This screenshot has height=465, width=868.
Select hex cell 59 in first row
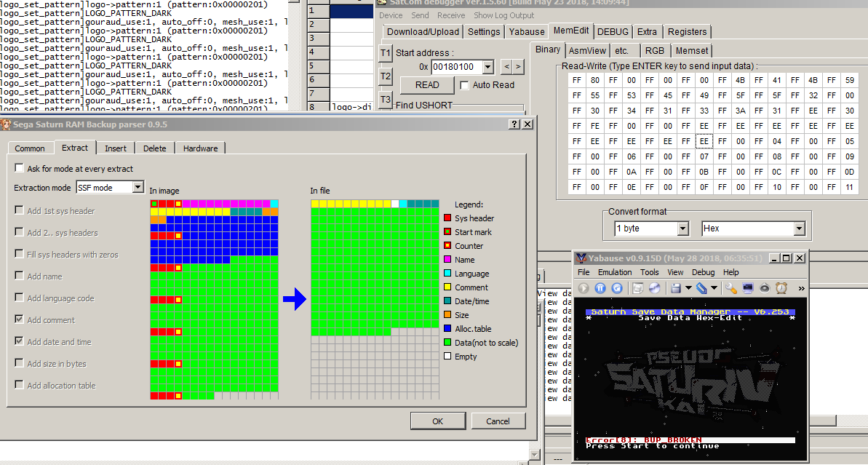pyautogui.click(x=850, y=80)
